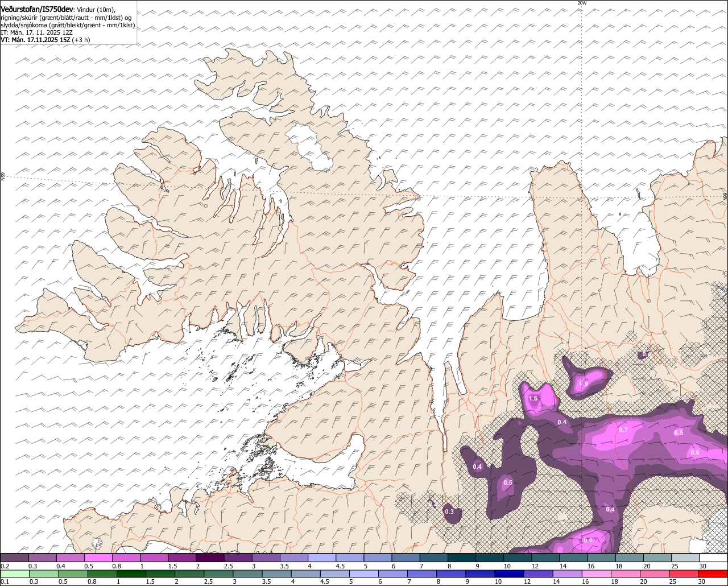The width and height of the screenshot is (728, 586).
Task: Select lower legend blue swatch starting at 8
Action: [x=451, y=573]
